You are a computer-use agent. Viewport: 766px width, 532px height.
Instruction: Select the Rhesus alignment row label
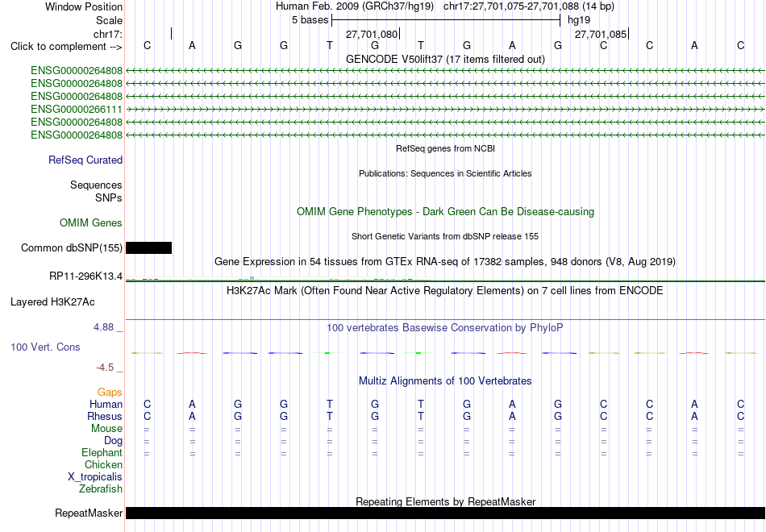point(105,416)
